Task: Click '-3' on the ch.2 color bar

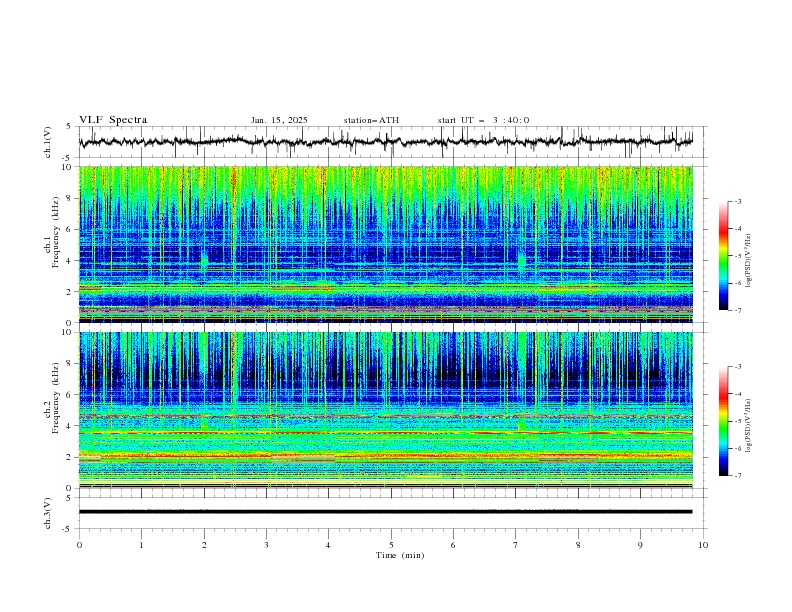Action: 737,367
